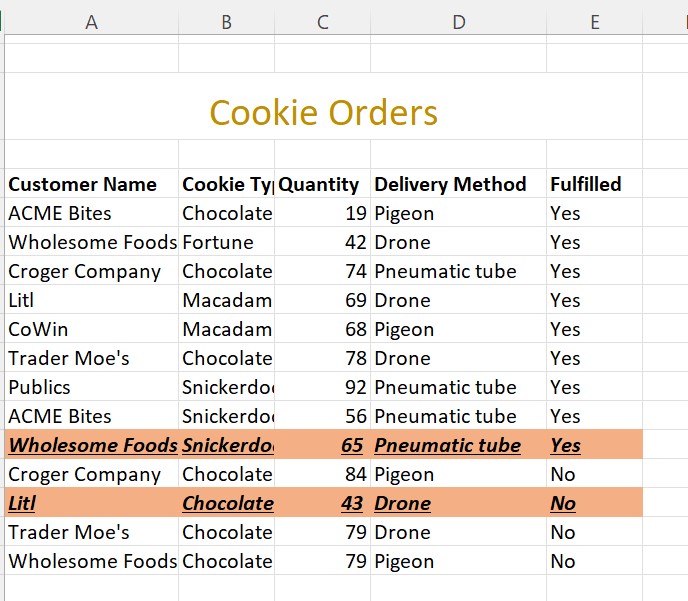
Task: Select the CoWin customer cell
Action: (40, 329)
